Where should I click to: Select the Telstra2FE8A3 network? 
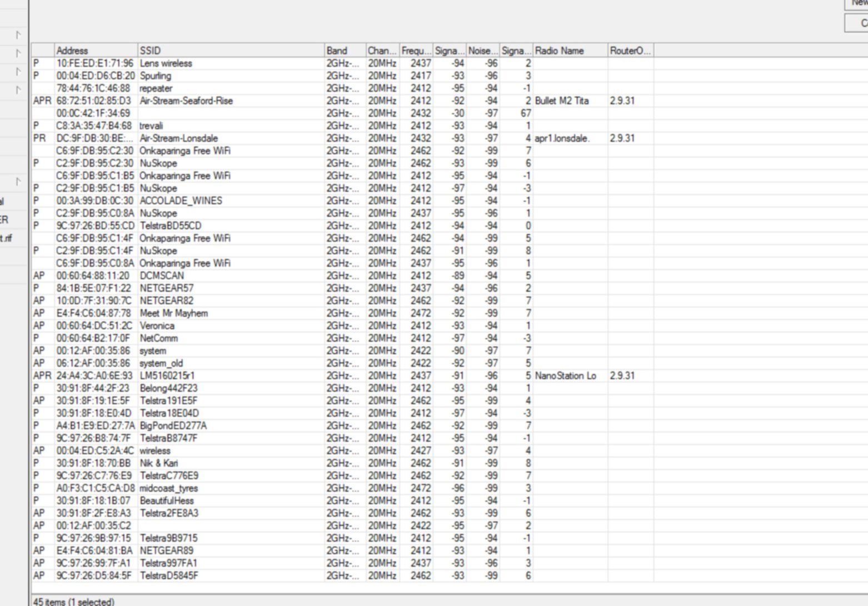(168, 513)
